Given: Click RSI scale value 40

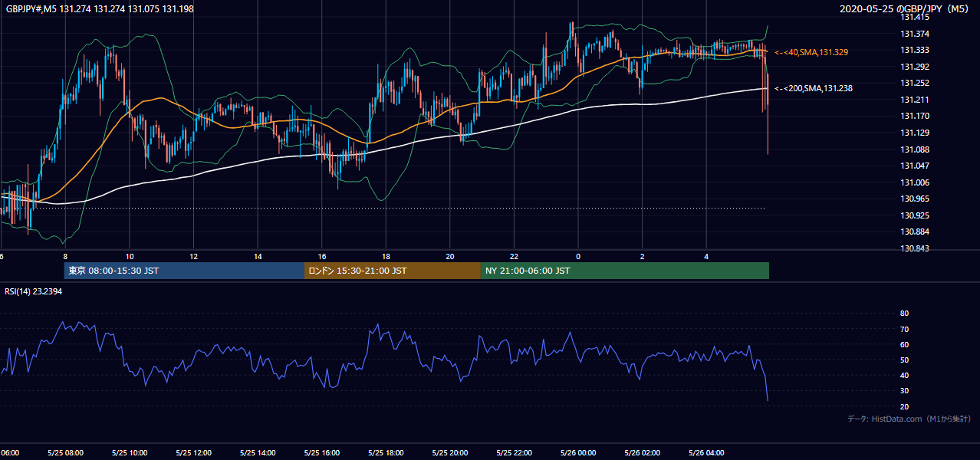Looking at the screenshot, I should [x=904, y=375].
